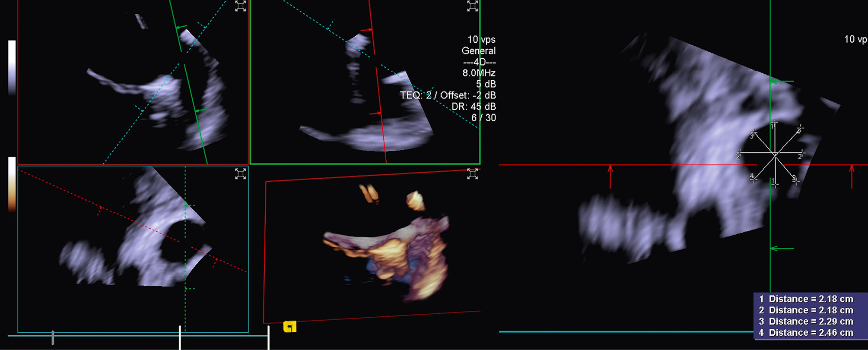Select bottom green arrow on enlarged view's vertical line

[x=782, y=248]
